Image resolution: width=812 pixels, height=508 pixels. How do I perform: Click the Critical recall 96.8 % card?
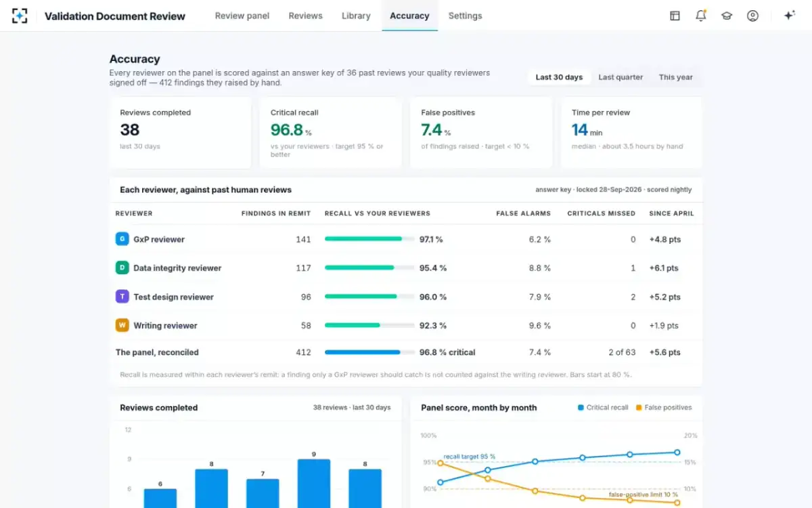[x=331, y=133]
